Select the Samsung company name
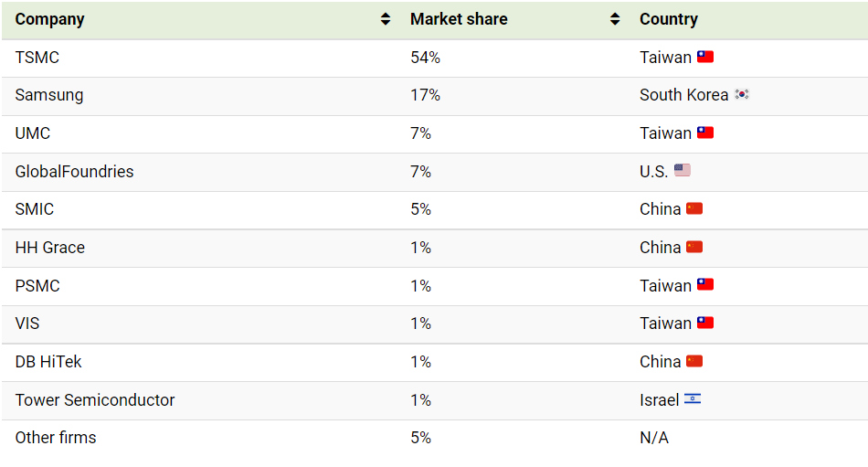868x467 pixels. (49, 95)
